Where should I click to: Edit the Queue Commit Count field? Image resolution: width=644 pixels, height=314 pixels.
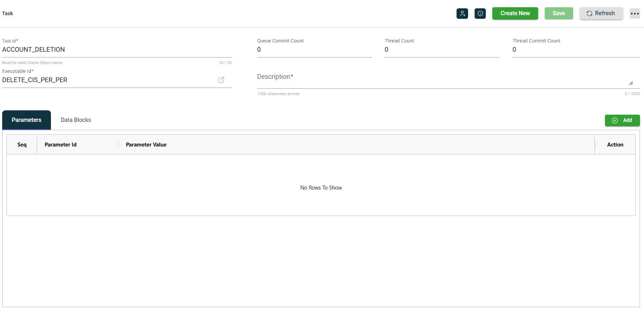click(x=314, y=50)
